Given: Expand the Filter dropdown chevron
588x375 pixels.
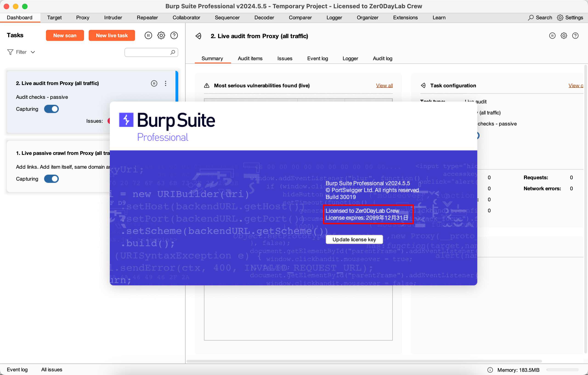Looking at the screenshot, I should tap(33, 52).
